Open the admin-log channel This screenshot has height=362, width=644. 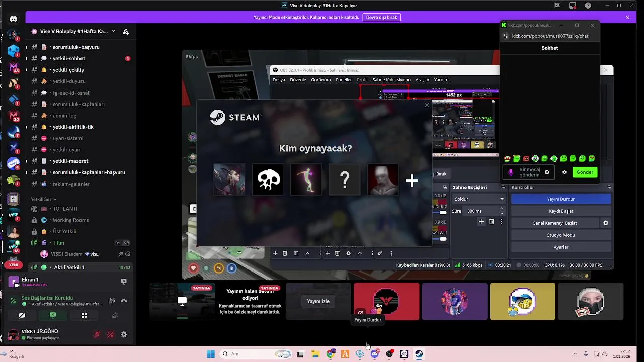[64, 116]
